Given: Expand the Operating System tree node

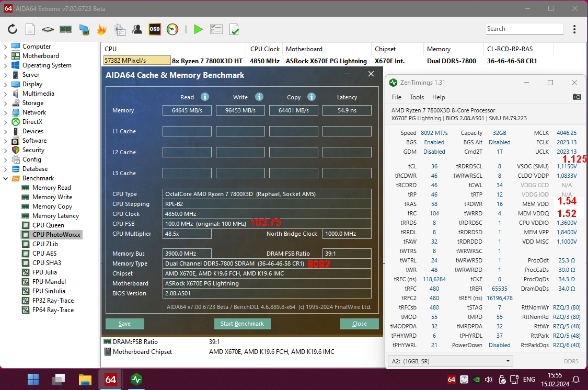Looking at the screenshot, I should (x=5, y=66).
